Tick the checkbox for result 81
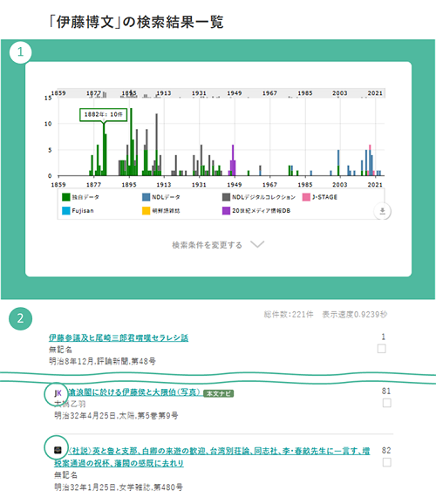436x504 pixels. (387, 403)
